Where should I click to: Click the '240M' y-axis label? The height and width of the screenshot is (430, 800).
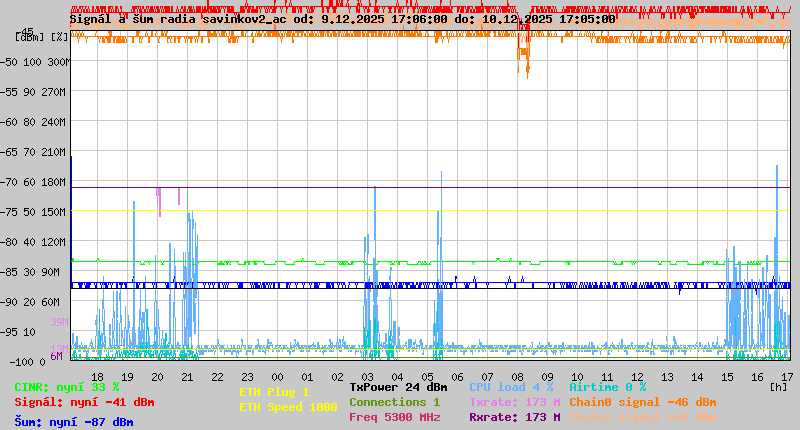pyautogui.click(x=56, y=122)
